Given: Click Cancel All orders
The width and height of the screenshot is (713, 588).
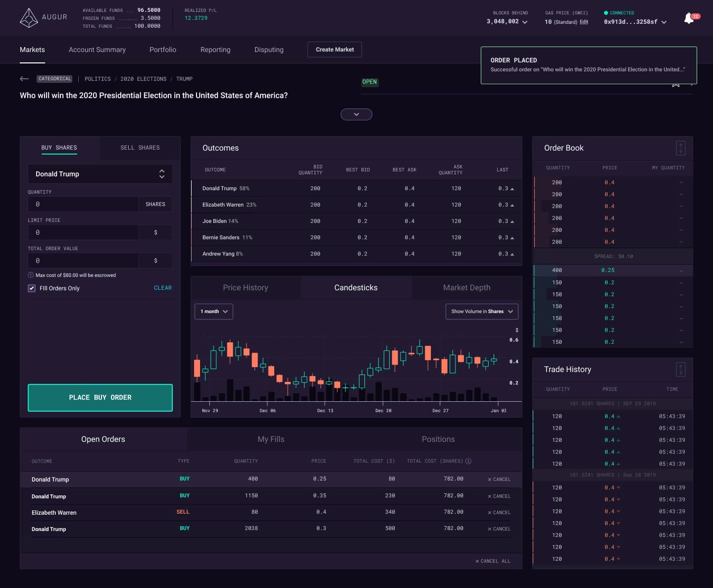Looking at the screenshot, I should pos(493,561).
